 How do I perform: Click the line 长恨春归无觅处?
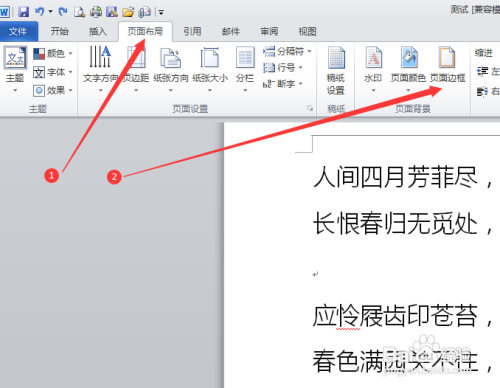pos(396,223)
